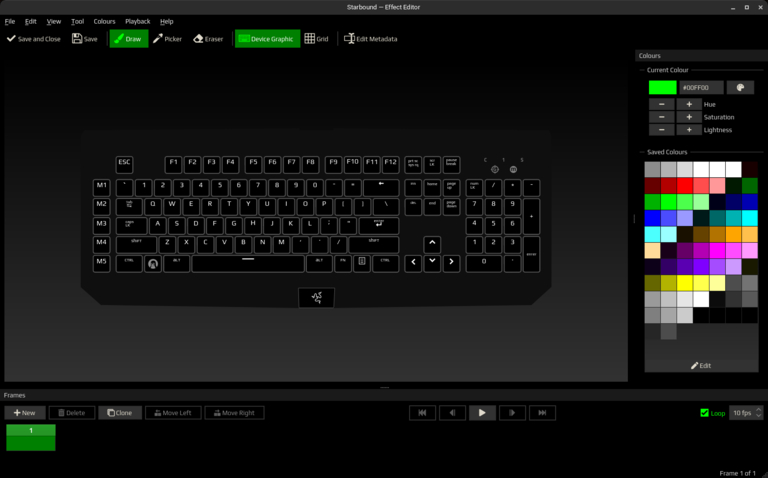The width and height of the screenshot is (768, 478).
Task: Select the Draw tool
Action: pos(129,39)
